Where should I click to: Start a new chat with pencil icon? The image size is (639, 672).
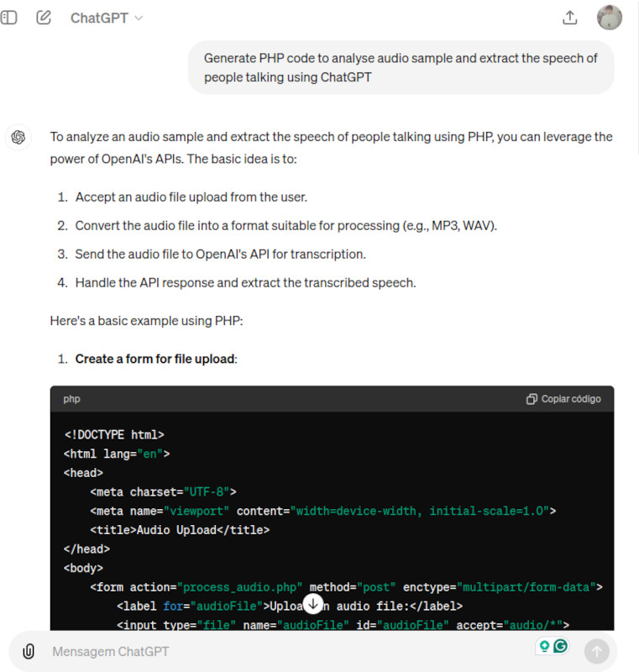[44, 18]
